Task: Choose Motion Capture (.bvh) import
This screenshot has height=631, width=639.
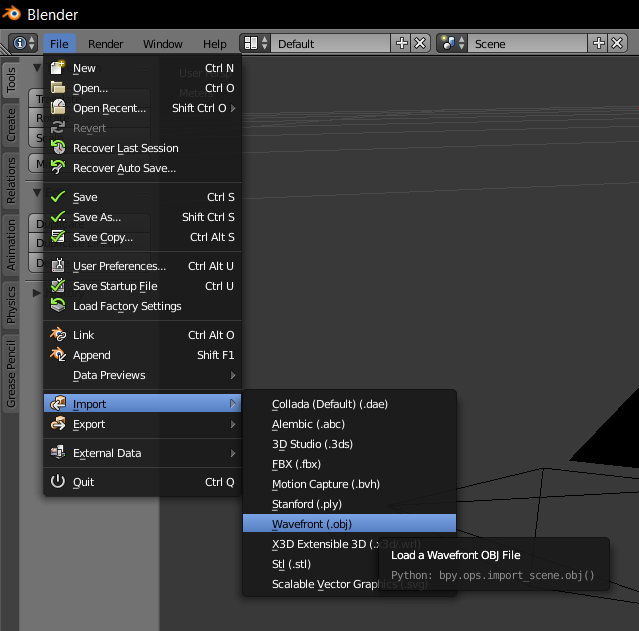Action: [x=349, y=484]
